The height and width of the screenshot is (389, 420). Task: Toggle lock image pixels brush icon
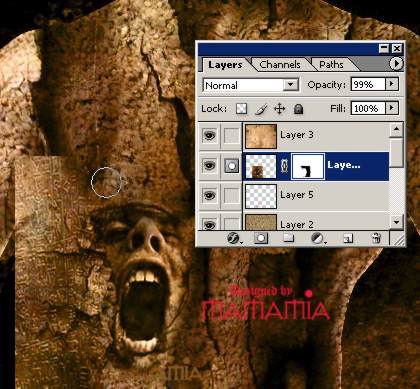[x=261, y=109]
